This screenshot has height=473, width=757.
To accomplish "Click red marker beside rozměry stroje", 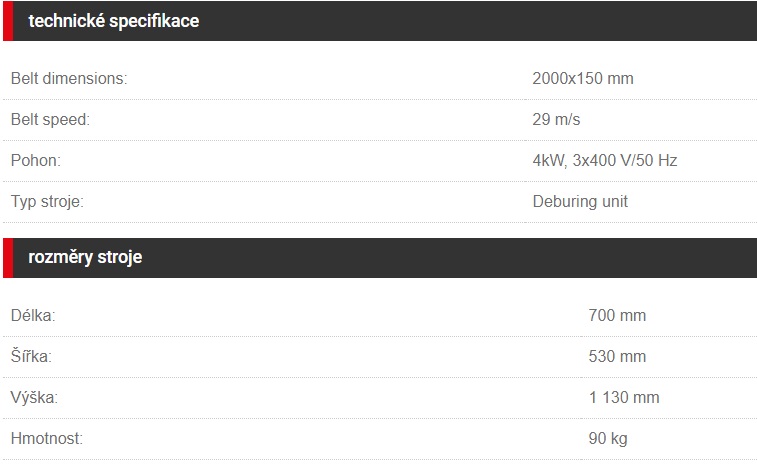I will click(x=8, y=258).
